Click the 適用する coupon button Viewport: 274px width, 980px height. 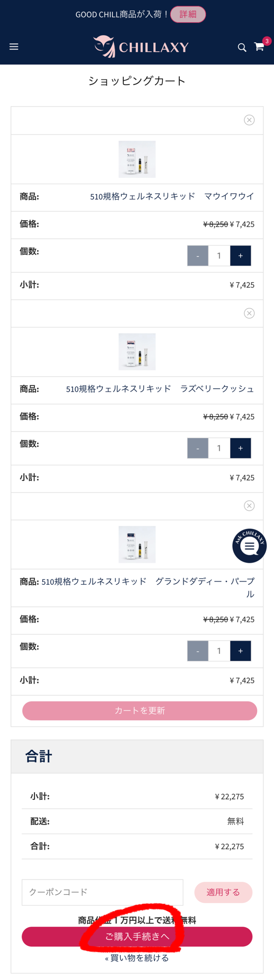click(x=223, y=892)
